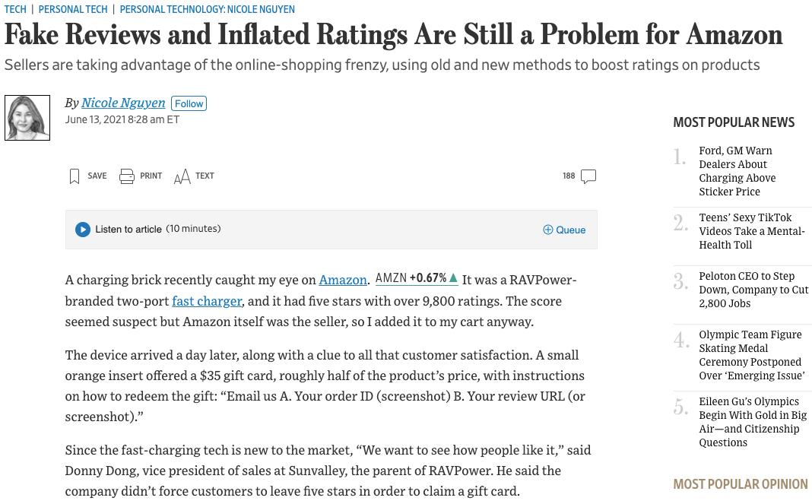The image size is (812, 504).
Task: Read Ford, GM Warn Dealers story
Action: click(737, 171)
